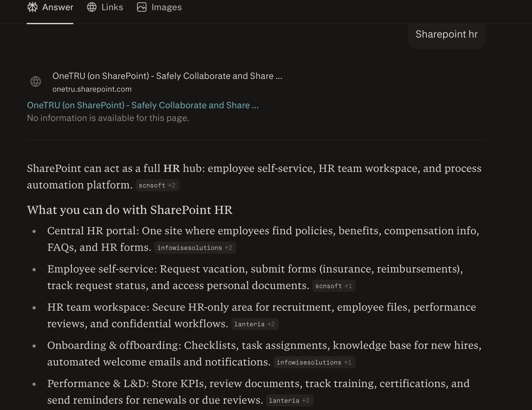Click the globe icon next to Links
532x410 pixels.
tap(91, 7)
